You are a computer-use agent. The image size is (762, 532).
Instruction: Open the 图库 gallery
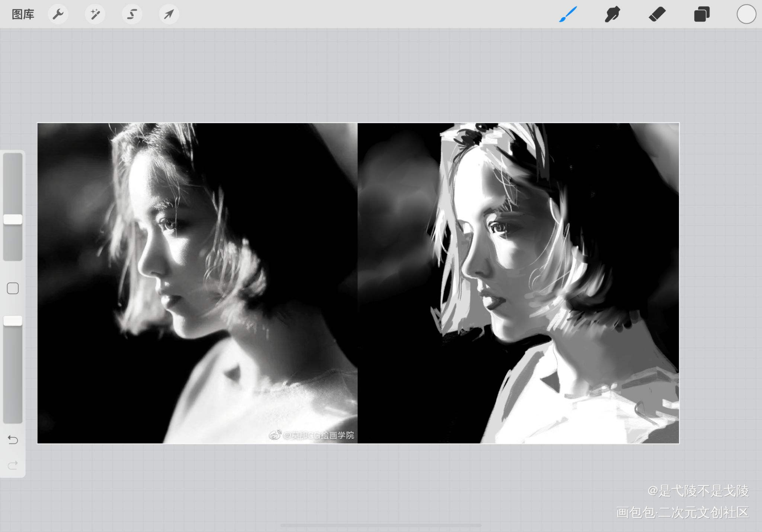[23, 14]
